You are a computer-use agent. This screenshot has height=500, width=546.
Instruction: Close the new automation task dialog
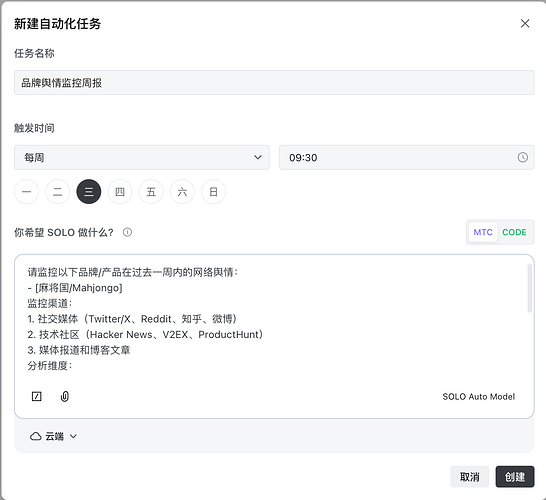point(525,23)
